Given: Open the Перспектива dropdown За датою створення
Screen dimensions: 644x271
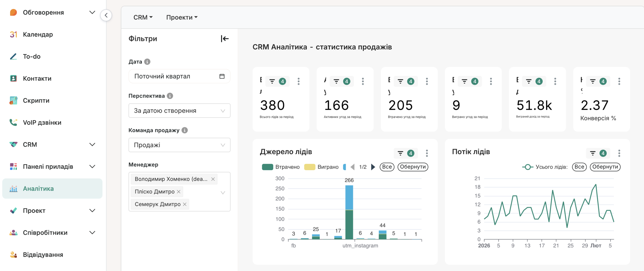Looking at the screenshot, I should click(179, 111).
